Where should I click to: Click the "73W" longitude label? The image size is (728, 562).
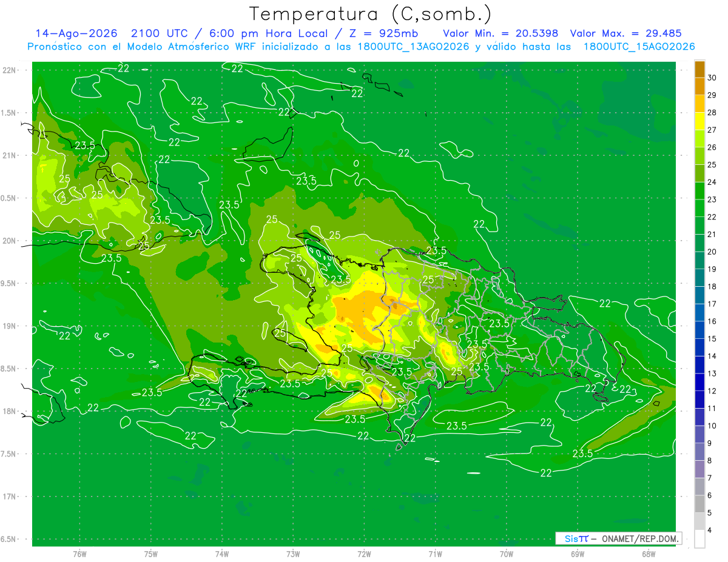pos(293,554)
